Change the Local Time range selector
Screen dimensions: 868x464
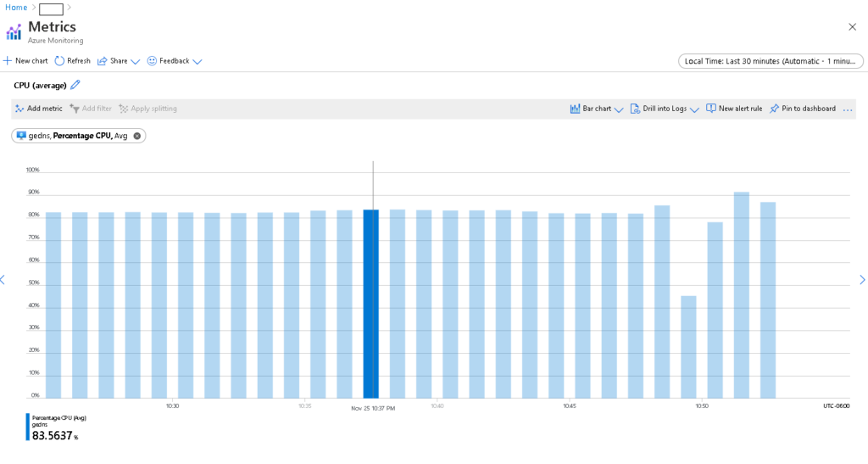tap(771, 61)
